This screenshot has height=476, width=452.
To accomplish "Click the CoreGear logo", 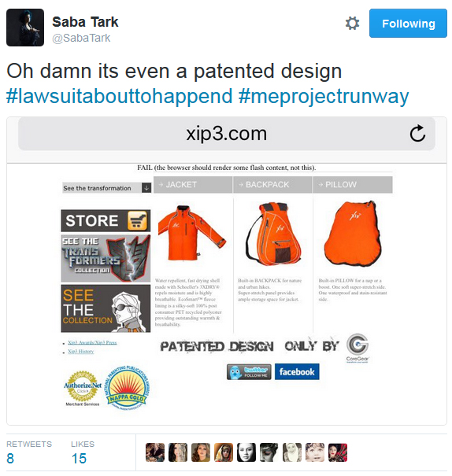I will pyautogui.click(x=358, y=348).
